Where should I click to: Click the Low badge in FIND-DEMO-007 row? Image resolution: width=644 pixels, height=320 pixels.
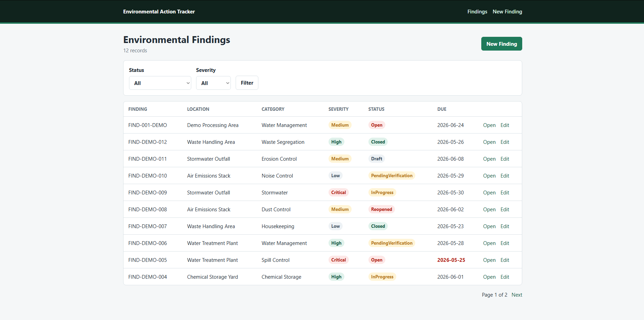pos(335,226)
